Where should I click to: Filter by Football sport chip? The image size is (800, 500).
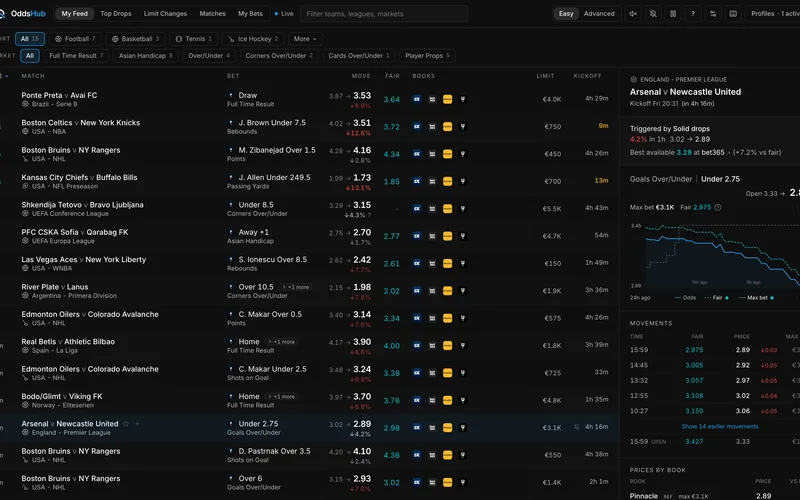click(x=75, y=39)
